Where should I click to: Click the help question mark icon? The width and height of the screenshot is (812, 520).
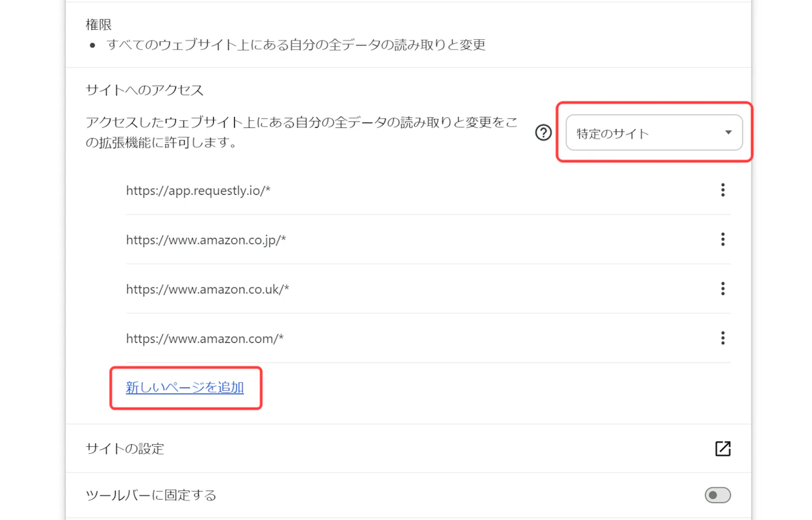pyautogui.click(x=543, y=133)
